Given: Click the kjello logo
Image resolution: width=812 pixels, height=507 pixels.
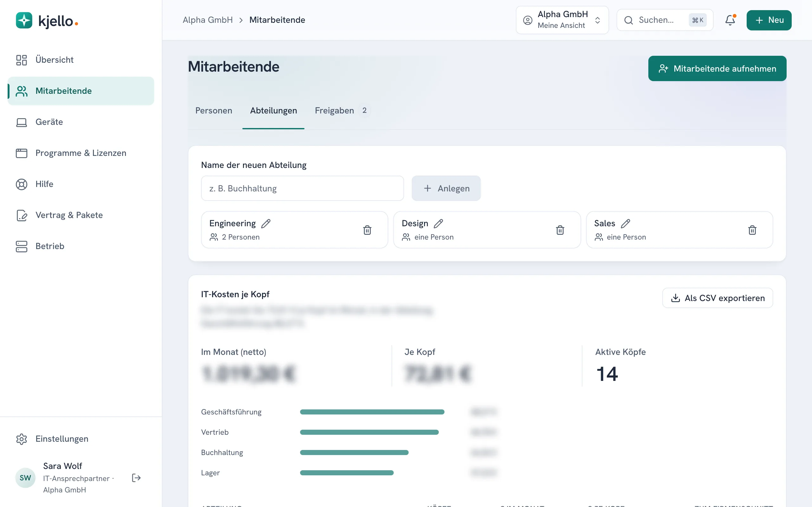Looking at the screenshot, I should [47, 21].
